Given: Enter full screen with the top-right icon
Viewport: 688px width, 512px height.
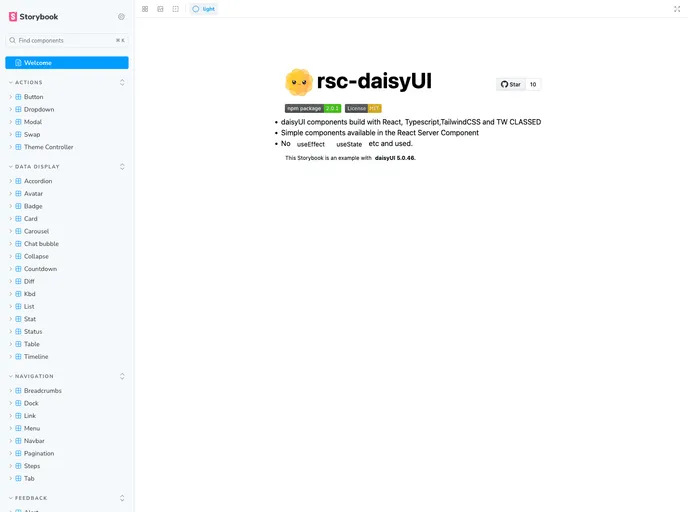Looking at the screenshot, I should coord(677,9).
